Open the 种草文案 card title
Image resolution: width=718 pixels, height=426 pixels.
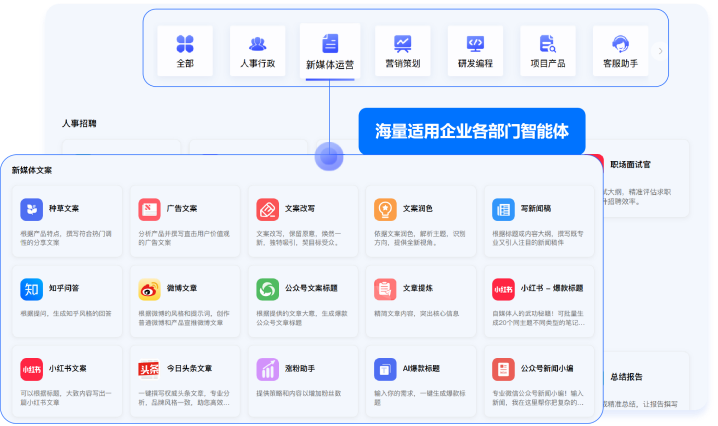point(64,208)
